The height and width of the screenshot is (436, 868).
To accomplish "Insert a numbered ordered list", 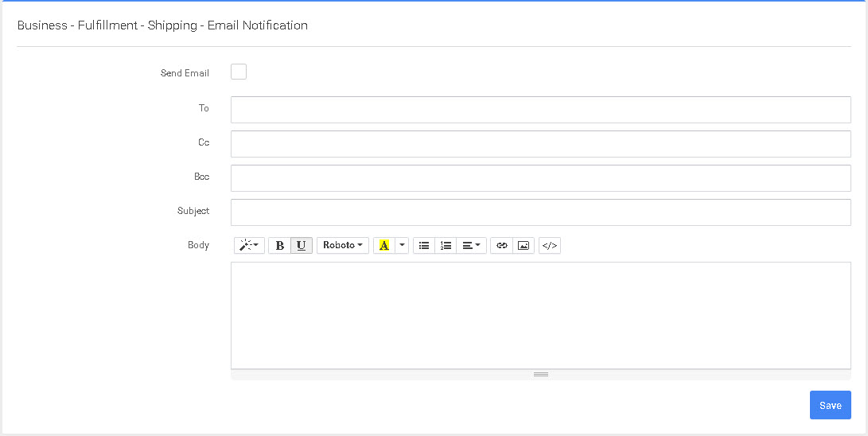I will pos(446,245).
